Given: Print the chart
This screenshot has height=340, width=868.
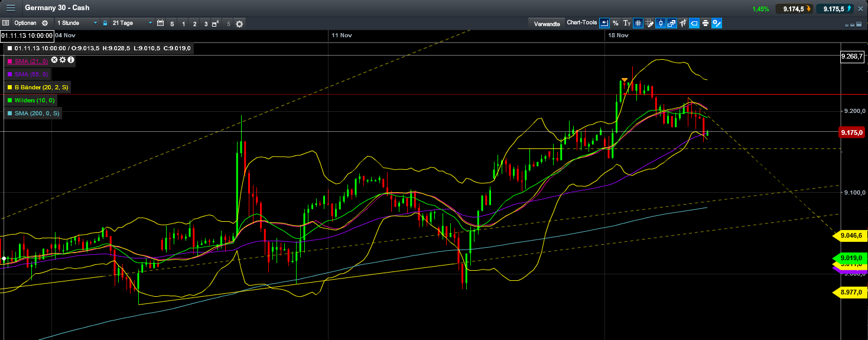Looking at the screenshot, I should click(706, 24).
